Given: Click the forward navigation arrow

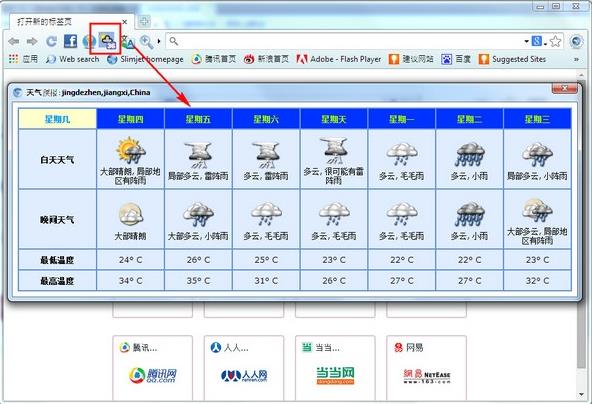Looking at the screenshot, I should (32, 41).
